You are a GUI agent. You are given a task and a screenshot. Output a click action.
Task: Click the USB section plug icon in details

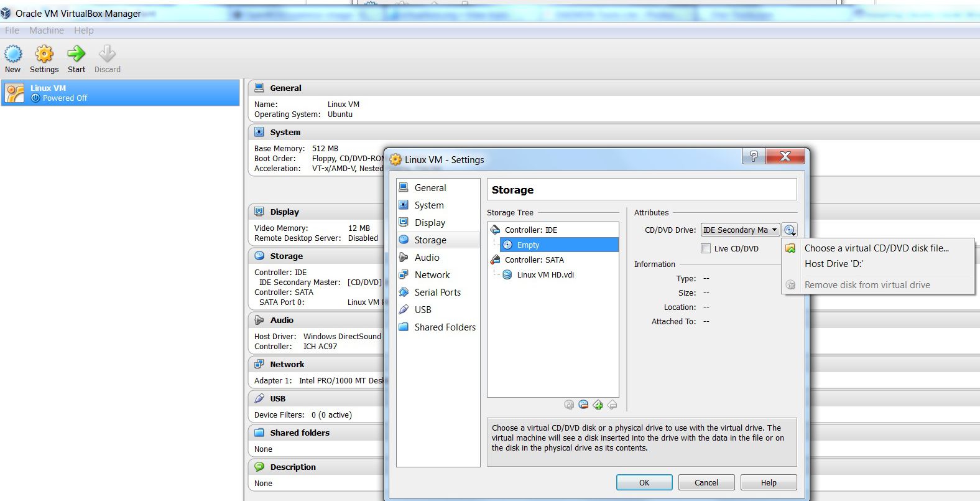coord(259,398)
